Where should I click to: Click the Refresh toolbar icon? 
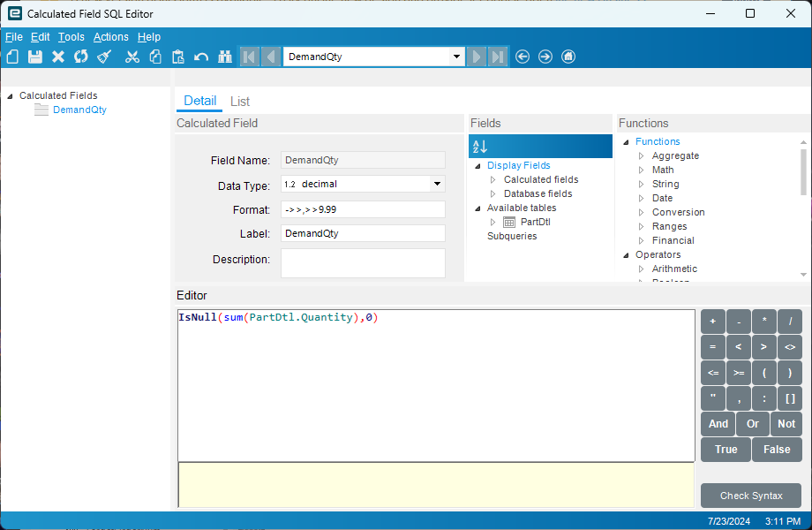tap(81, 57)
